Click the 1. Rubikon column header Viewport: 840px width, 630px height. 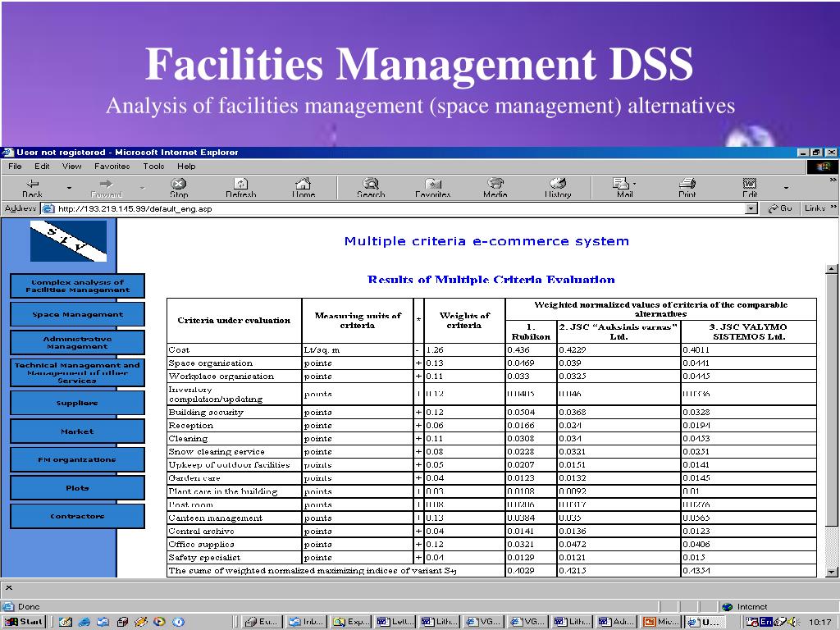[531, 331]
